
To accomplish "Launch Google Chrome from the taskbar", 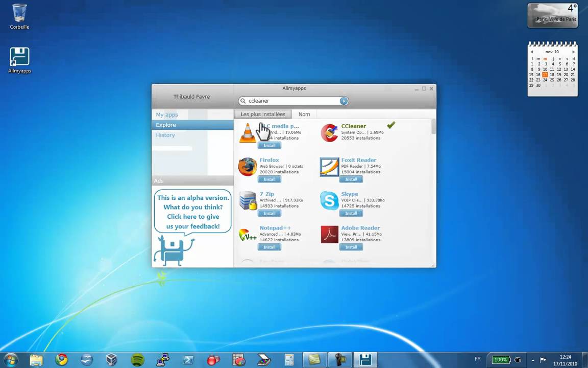I will pyautogui.click(x=61, y=360).
